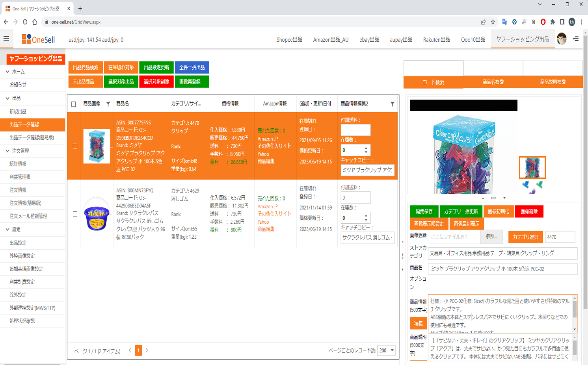Reload the page in browser
This screenshot has height=365, width=588.
[x=25, y=22]
